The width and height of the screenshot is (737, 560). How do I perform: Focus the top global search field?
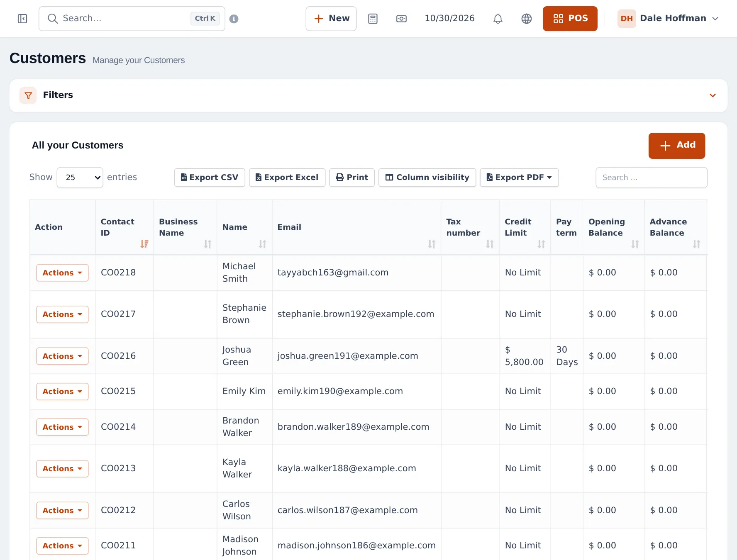tap(132, 19)
